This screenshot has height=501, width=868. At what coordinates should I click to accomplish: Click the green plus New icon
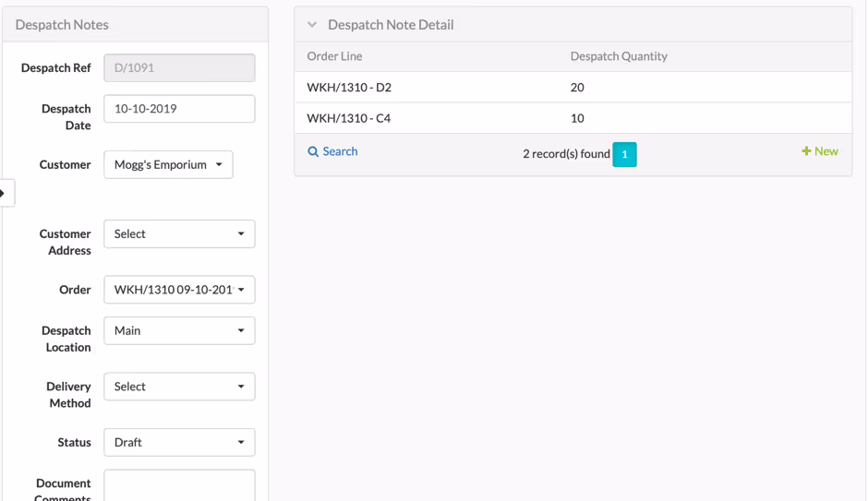[x=806, y=151]
